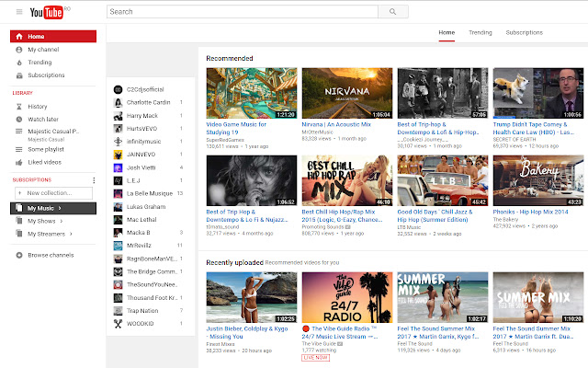Viewport: 588px width, 368px height.
Task: Open Nirvana An Acoustic Mix video title
Action: click(336, 124)
